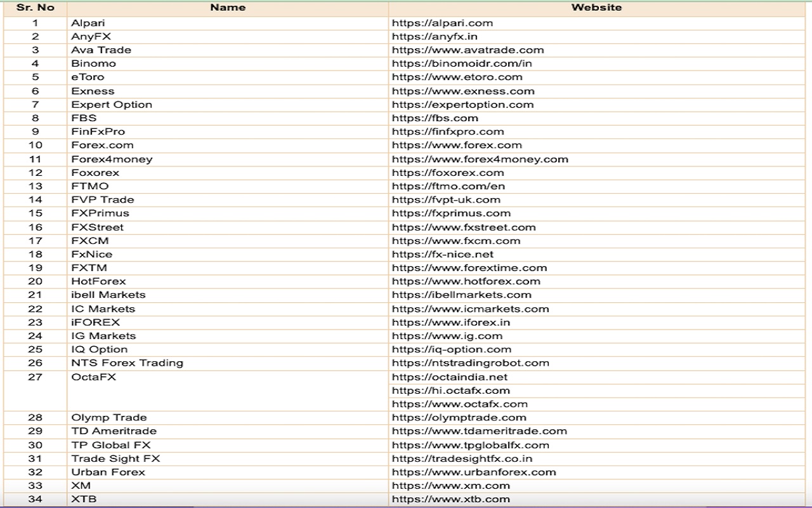
Task: Click the Expert Option name cell
Action: click(x=228, y=105)
